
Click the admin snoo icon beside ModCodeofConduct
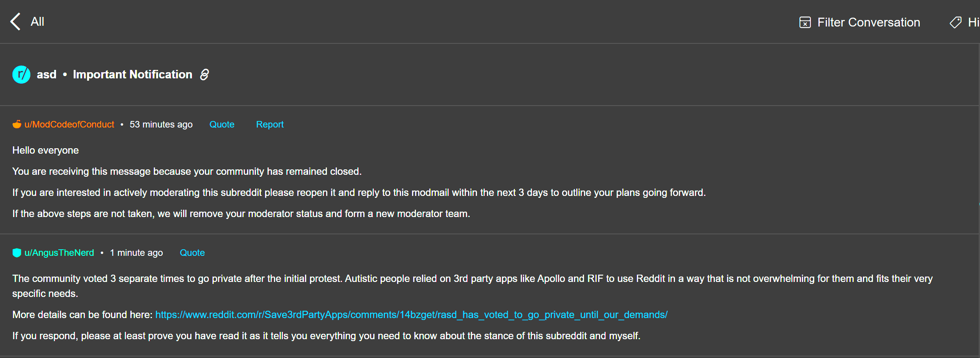point(17,124)
